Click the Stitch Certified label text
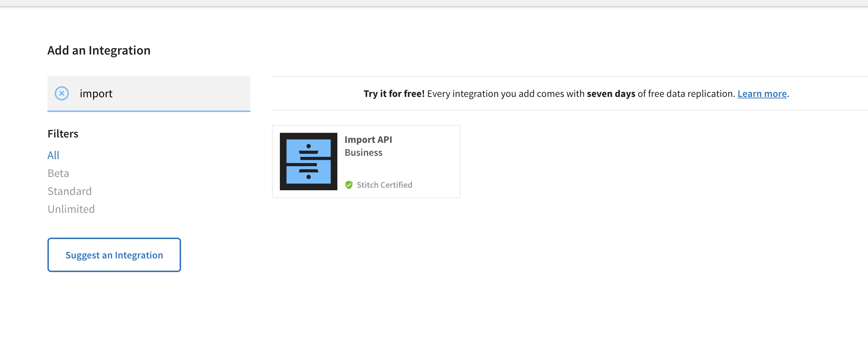The height and width of the screenshot is (341, 868). pyautogui.click(x=384, y=185)
